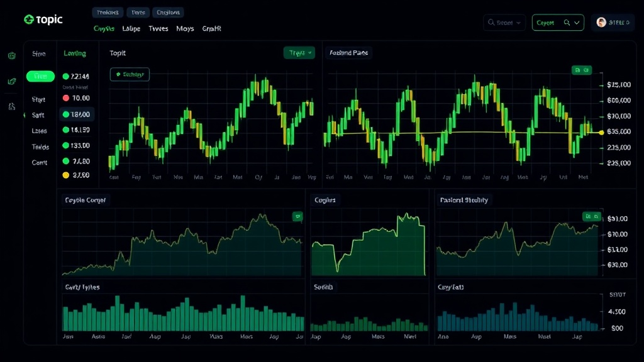The height and width of the screenshot is (362, 644).
Task: Click left icon in main chart's green badge
Action: coord(577,70)
